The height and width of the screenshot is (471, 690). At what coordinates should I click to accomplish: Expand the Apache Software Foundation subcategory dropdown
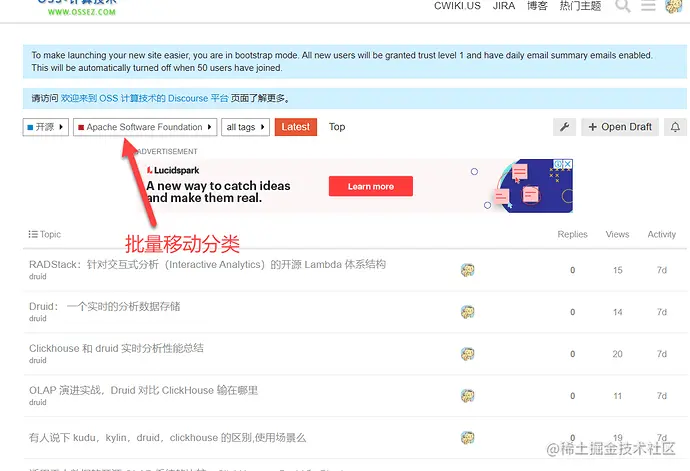click(x=145, y=127)
